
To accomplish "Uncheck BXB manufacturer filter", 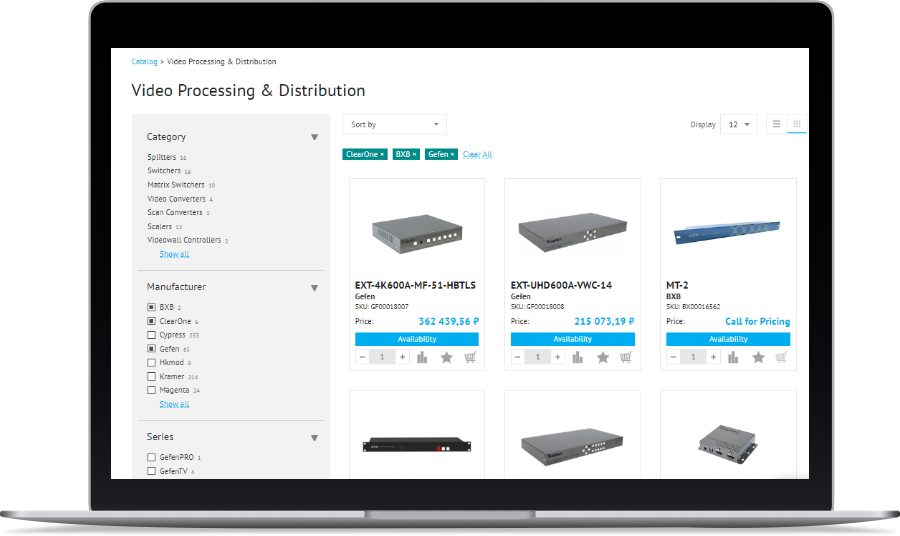I will [x=152, y=307].
